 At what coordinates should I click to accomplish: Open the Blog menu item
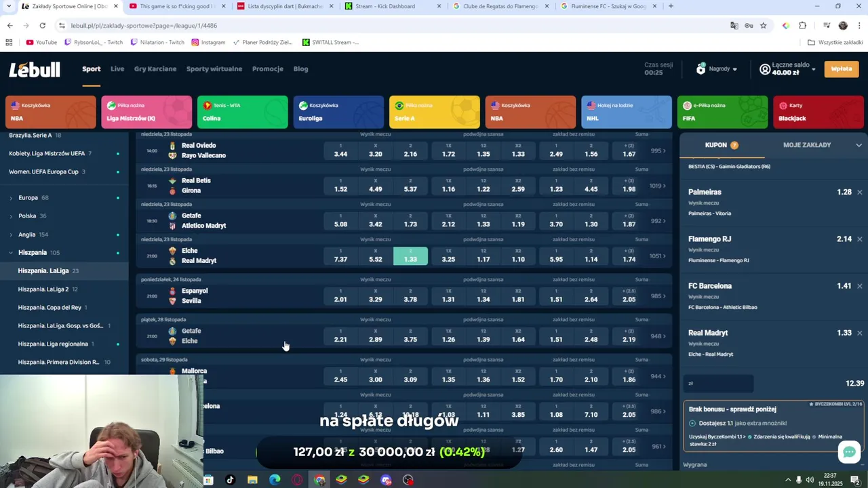[300, 69]
